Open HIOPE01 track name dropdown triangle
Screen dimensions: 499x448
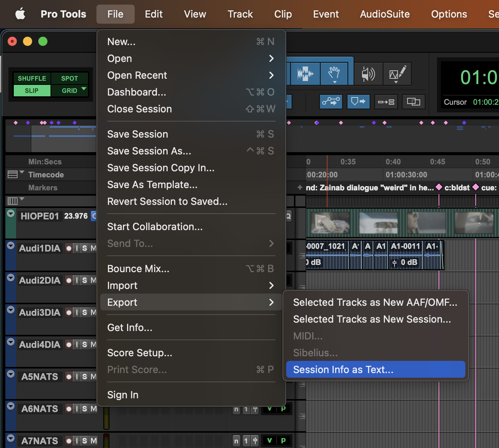11,214
